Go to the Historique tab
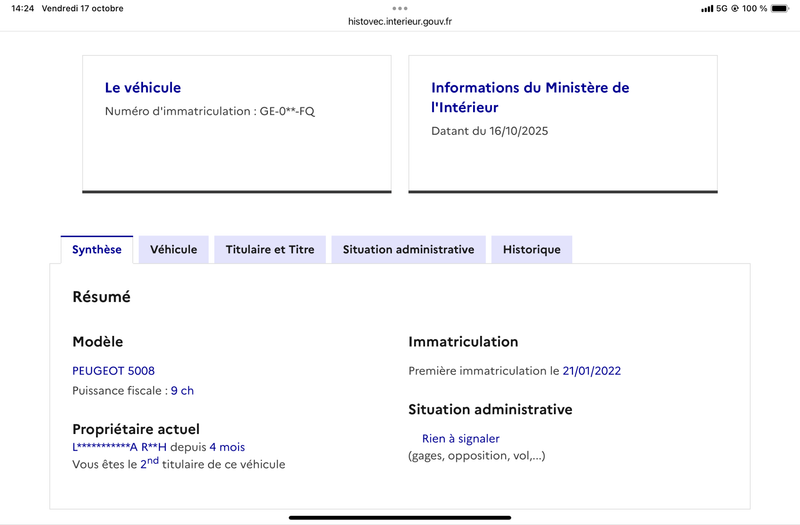The height and width of the screenshot is (525, 800). click(531, 249)
